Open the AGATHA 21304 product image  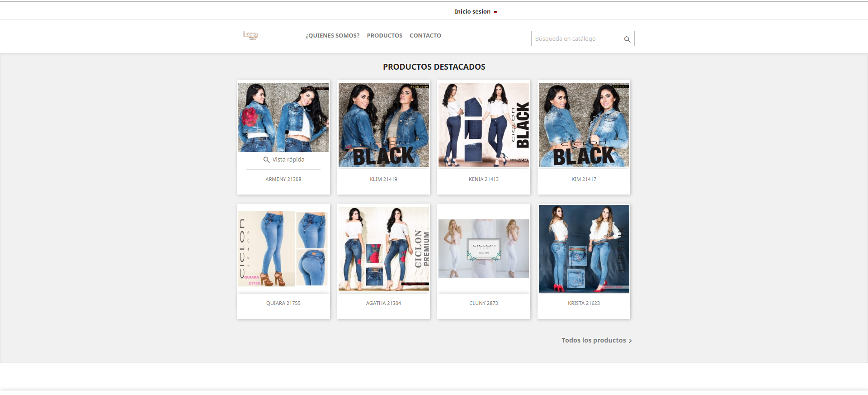point(384,249)
